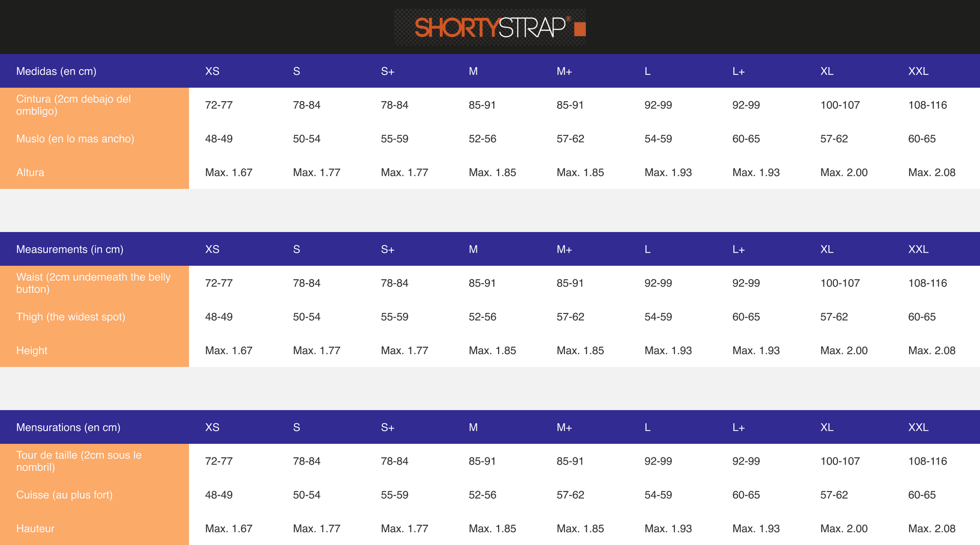Select the 'Tour de taille' row label

[79, 461]
